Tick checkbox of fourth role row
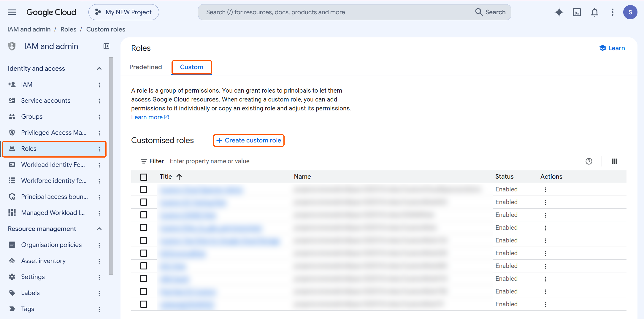This screenshot has width=644, height=319. click(x=144, y=228)
